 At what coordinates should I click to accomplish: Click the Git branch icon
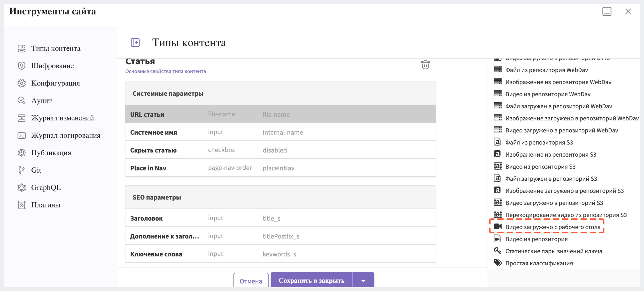tap(21, 170)
